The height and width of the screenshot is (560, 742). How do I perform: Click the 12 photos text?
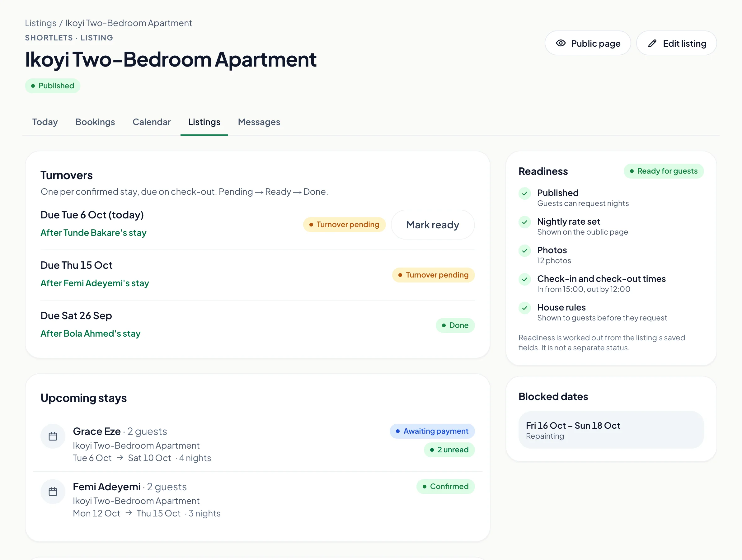554,260
